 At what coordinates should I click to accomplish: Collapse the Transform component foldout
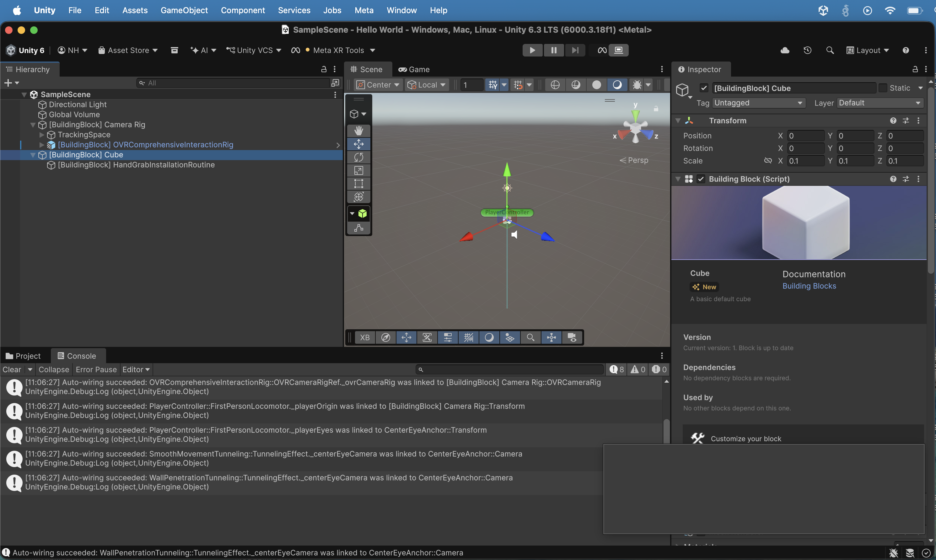678,120
